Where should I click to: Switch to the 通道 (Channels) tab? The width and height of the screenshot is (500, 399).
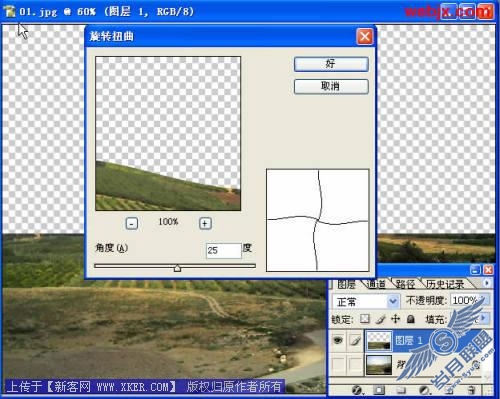(376, 284)
